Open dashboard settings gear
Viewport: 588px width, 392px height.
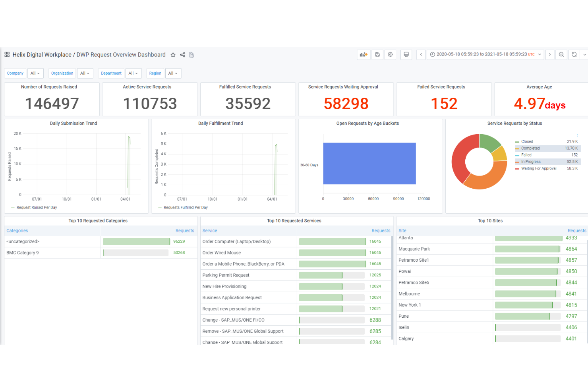[x=390, y=54]
